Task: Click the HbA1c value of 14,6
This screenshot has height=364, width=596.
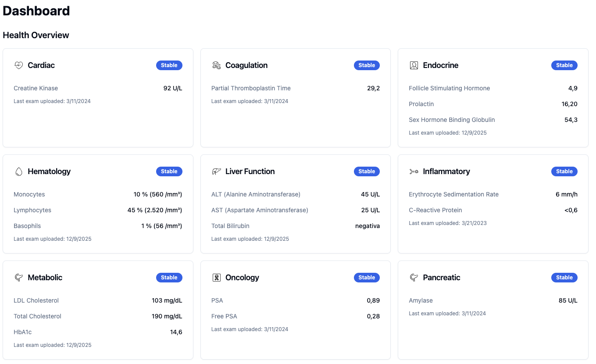Action: coord(177,332)
